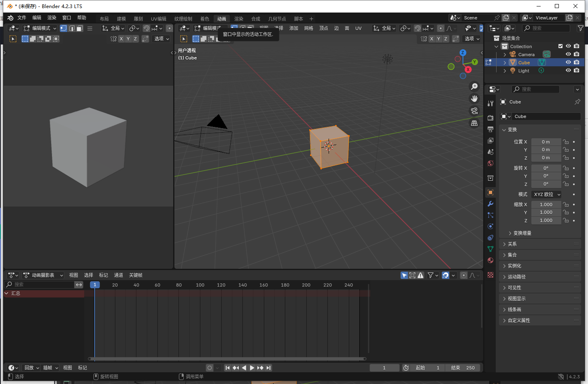Expand the Cube item in the outliner
This screenshot has width=588, height=384.
(x=504, y=62)
